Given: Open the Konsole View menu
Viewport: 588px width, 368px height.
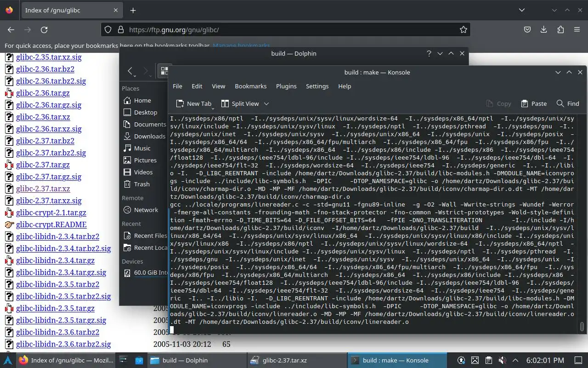Looking at the screenshot, I should point(218,86).
